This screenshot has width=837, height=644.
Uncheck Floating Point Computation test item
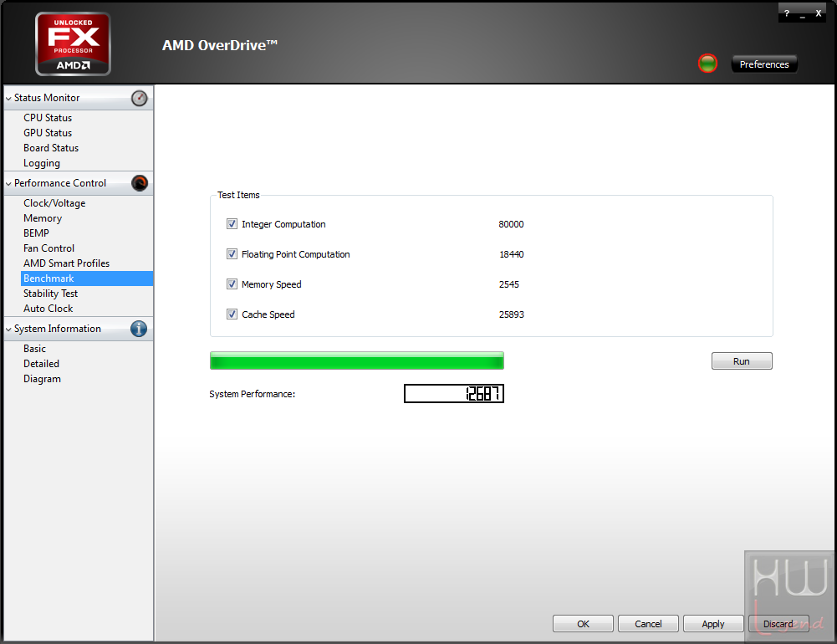coord(232,253)
